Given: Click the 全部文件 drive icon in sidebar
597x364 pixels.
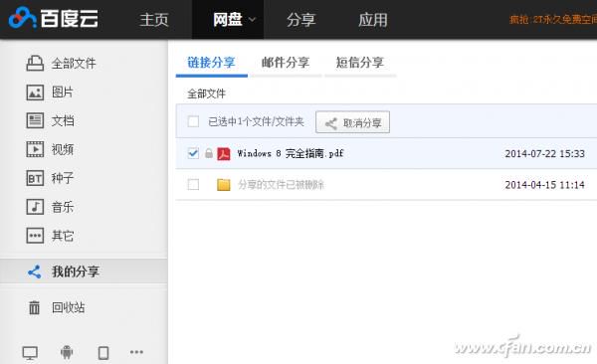Looking at the screenshot, I should pos(35,64).
